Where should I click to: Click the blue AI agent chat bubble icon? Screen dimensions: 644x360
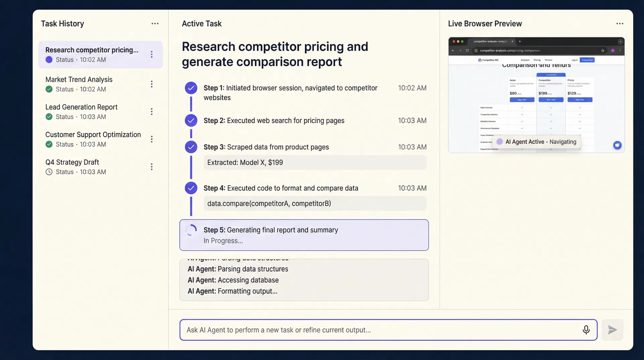click(617, 145)
